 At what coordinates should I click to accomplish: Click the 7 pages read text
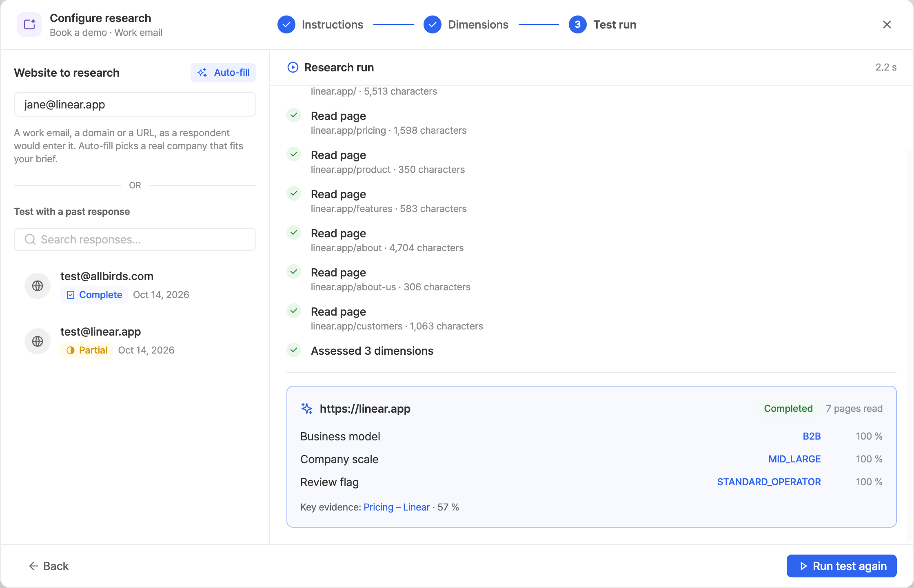click(x=854, y=409)
